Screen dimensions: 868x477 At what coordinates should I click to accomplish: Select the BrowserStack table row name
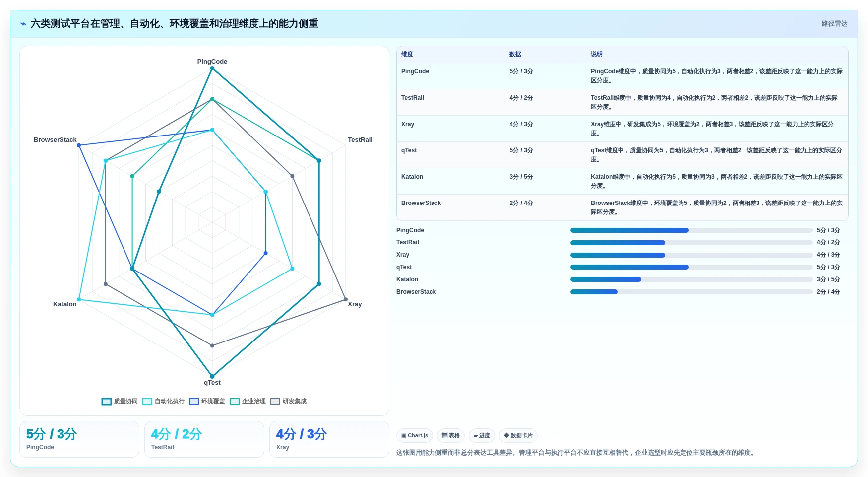click(421, 203)
